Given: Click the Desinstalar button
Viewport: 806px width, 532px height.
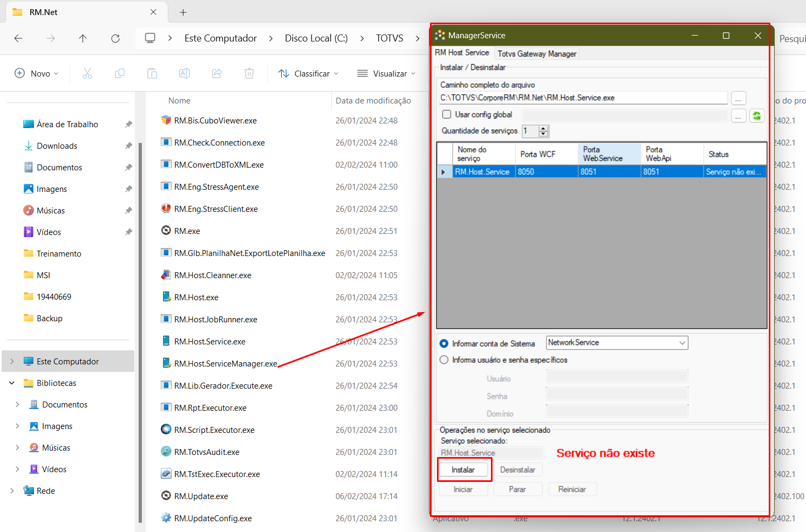Looking at the screenshot, I should [517, 469].
